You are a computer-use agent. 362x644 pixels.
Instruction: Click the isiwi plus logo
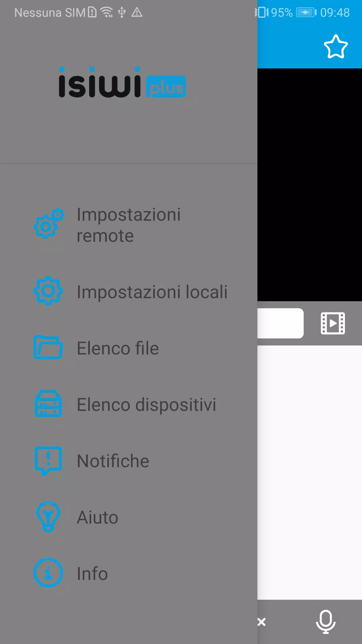point(122,82)
